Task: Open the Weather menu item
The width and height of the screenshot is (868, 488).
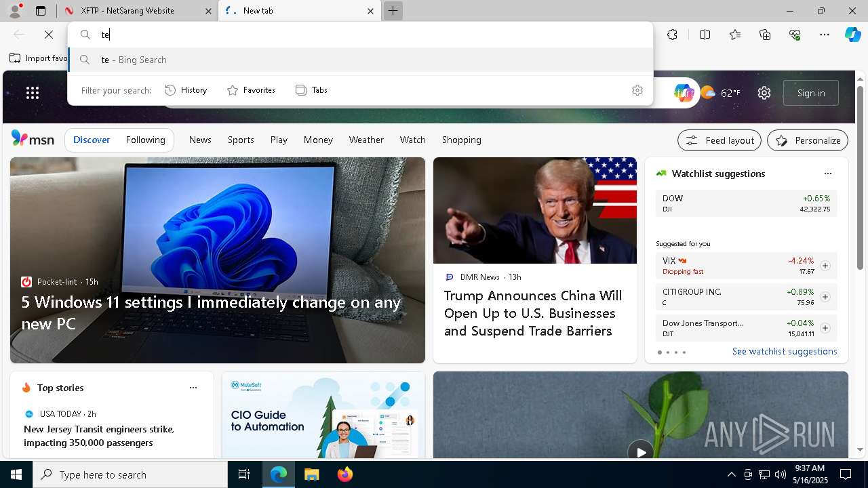Action: (366, 140)
